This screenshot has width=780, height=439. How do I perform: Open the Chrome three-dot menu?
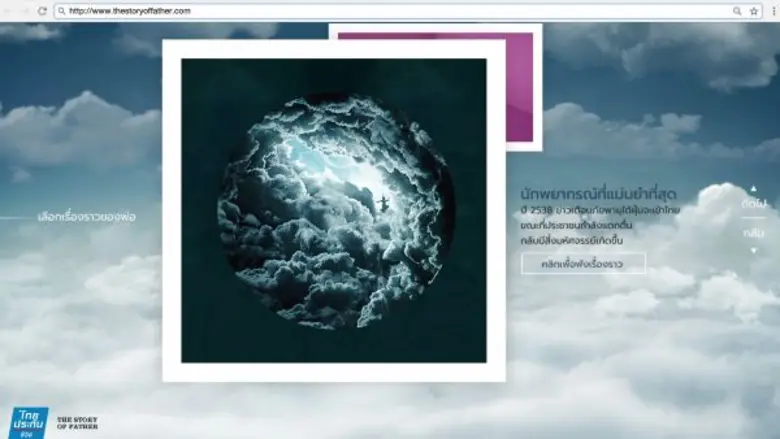773,11
